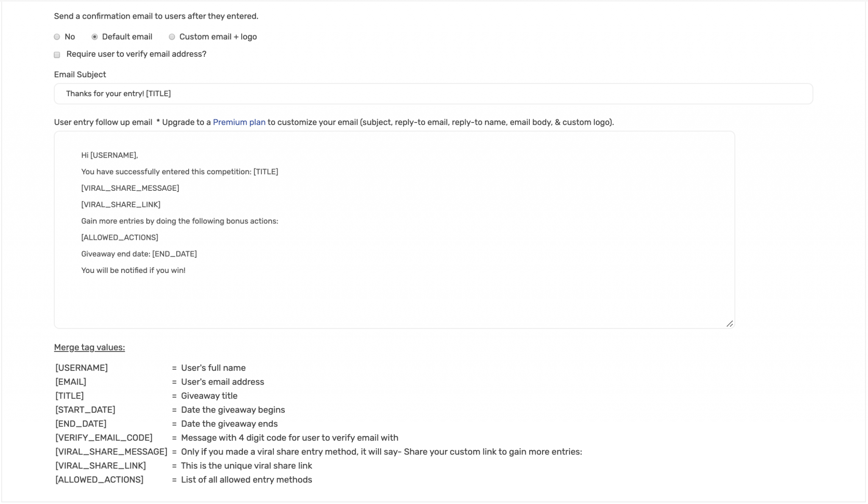The height and width of the screenshot is (504, 868).
Task: Enable "Require user to verify email address?"
Action: pos(56,55)
